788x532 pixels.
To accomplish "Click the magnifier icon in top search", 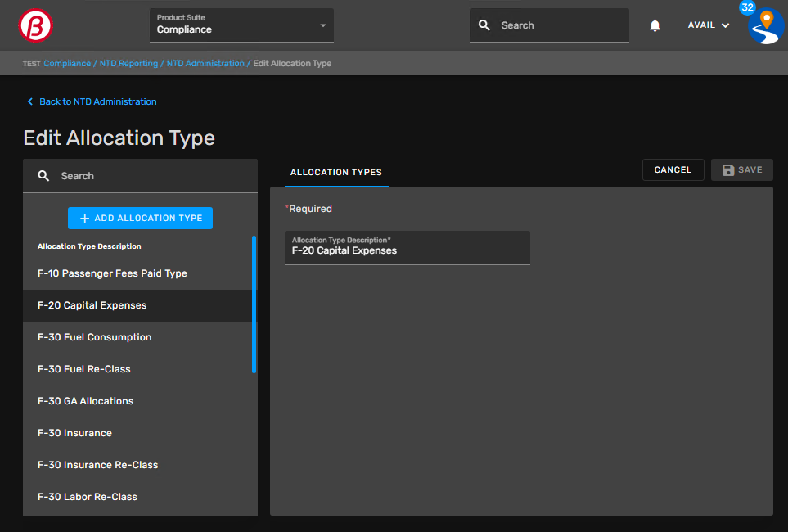I will tap(484, 25).
